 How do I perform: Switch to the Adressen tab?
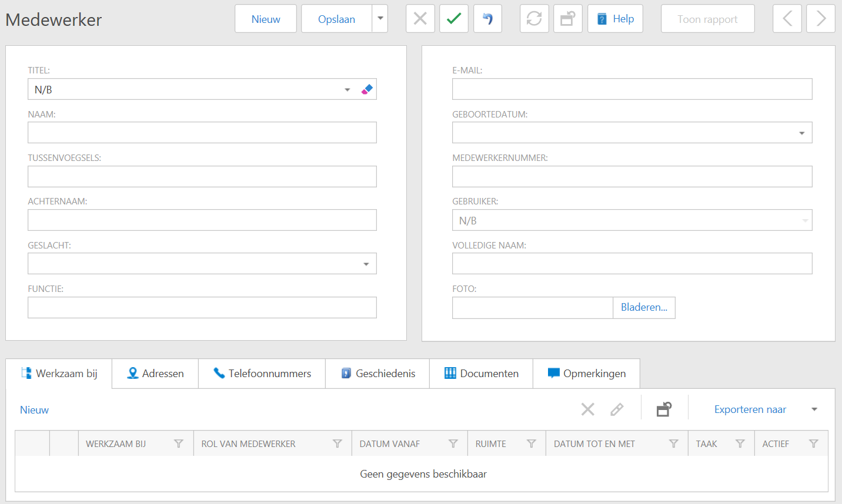click(155, 374)
